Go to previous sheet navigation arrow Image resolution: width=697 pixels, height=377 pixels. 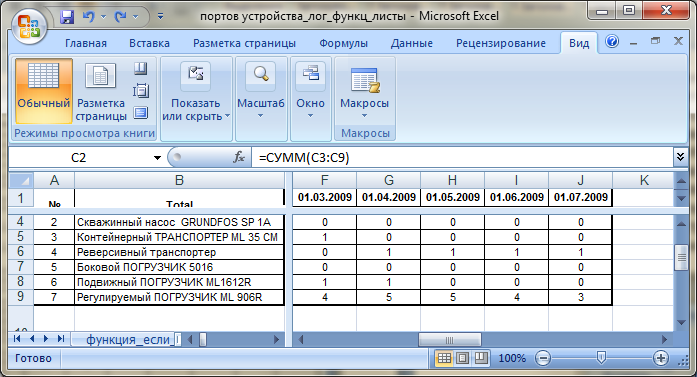point(32,339)
